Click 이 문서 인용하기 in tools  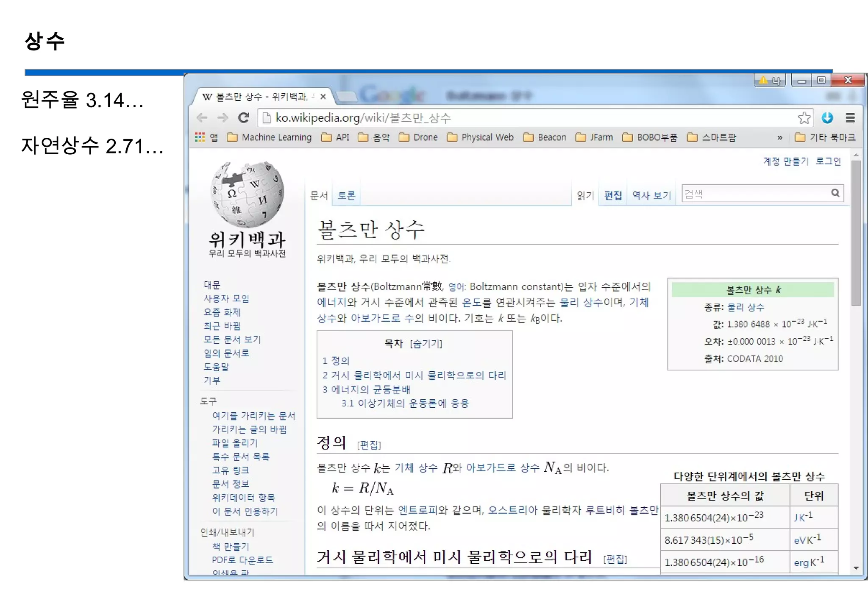coord(245,511)
